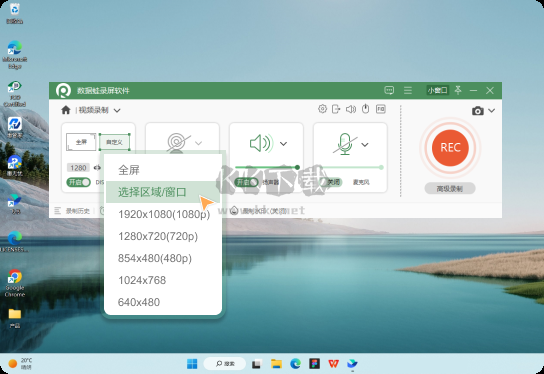Click the sound settings speaker icon in toolbar
The image size is (544, 374).
351,109
